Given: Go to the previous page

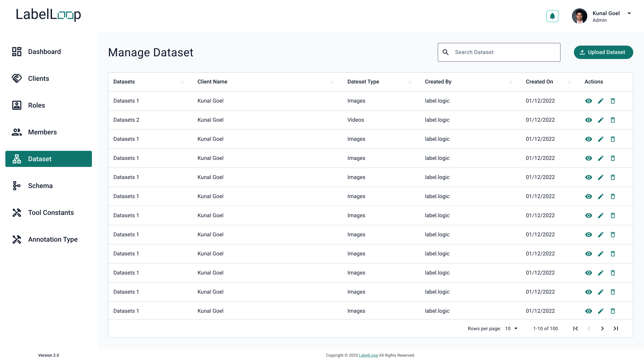Looking at the screenshot, I should click(589, 328).
